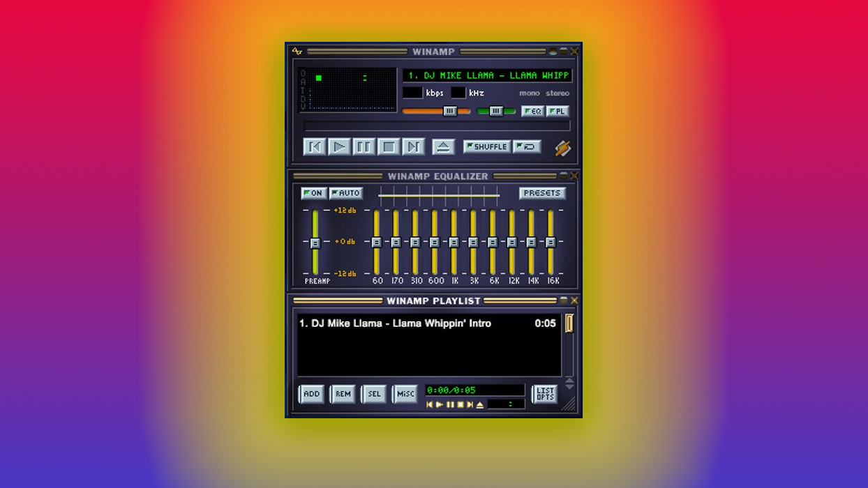This screenshot has height=488, width=868.
Task: Open the playlist ADD menu
Action: point(311,394)
